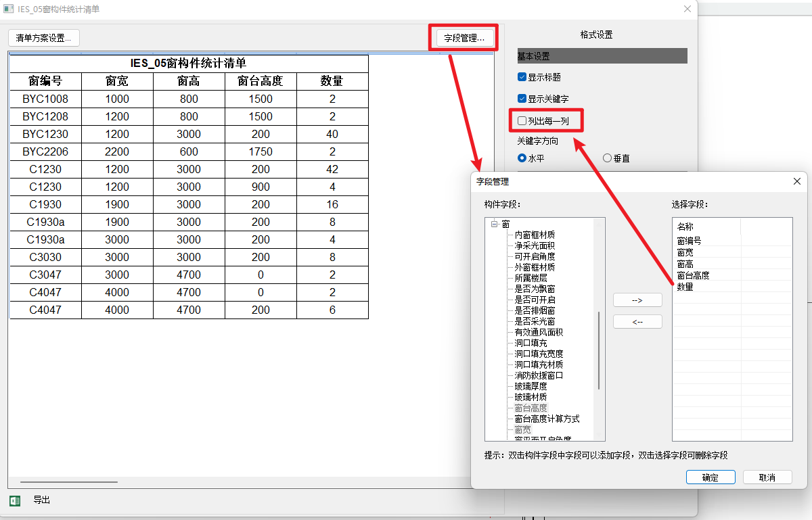Click 窗编号 table column header
812x520 pixels.
point(45,81)
